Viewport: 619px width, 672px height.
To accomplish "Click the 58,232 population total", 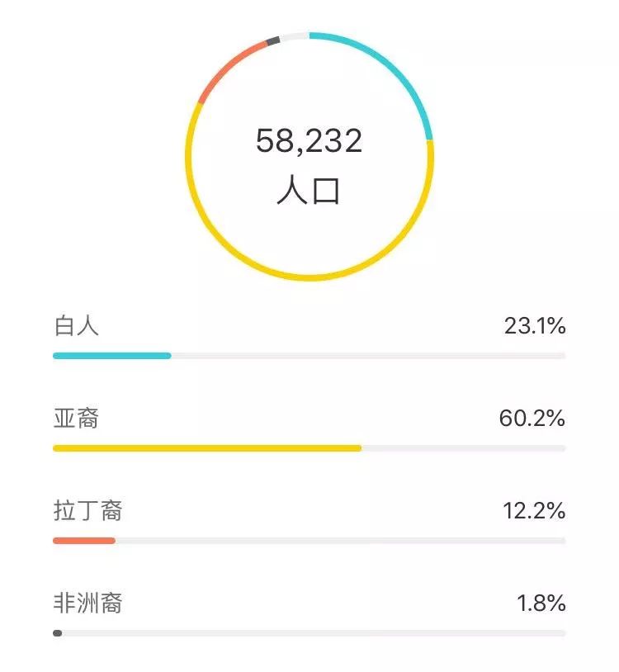I will [309, 140].
